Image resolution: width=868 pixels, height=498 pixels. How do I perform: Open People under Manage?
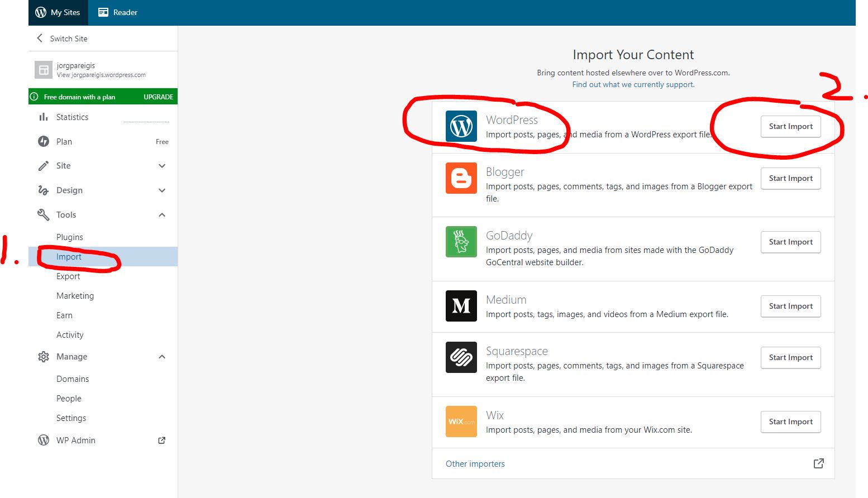69,399
